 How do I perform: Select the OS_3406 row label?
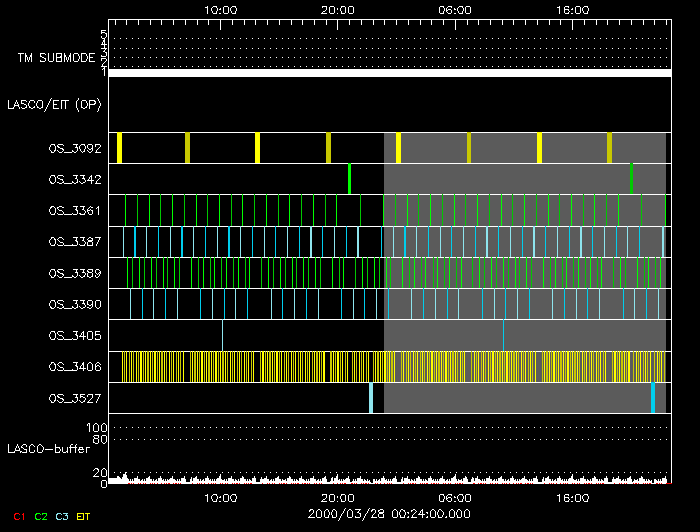(75, 367)
